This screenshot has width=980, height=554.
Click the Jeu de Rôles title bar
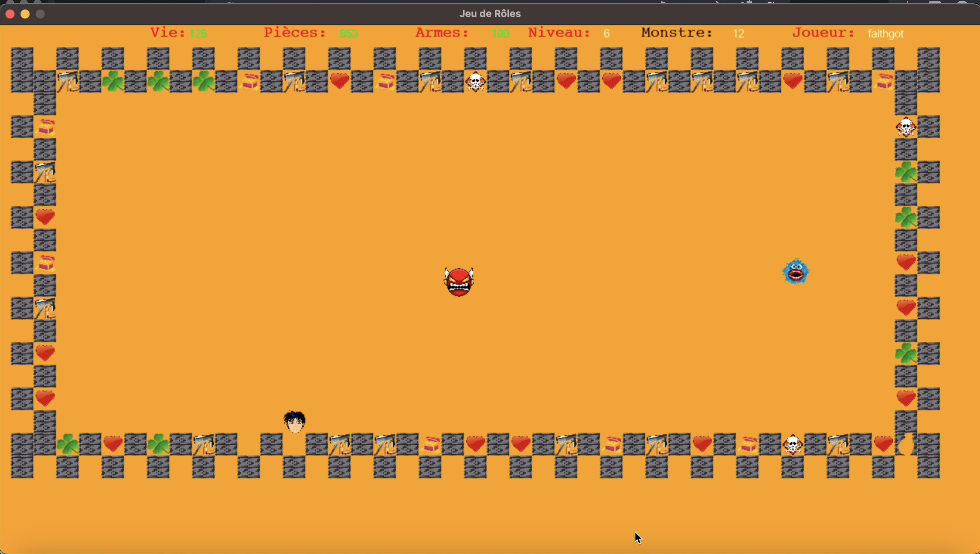click(490, 14)
